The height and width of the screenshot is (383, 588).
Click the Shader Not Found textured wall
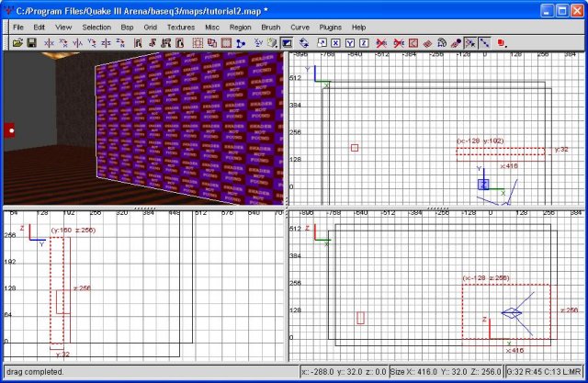click(189, 128)
